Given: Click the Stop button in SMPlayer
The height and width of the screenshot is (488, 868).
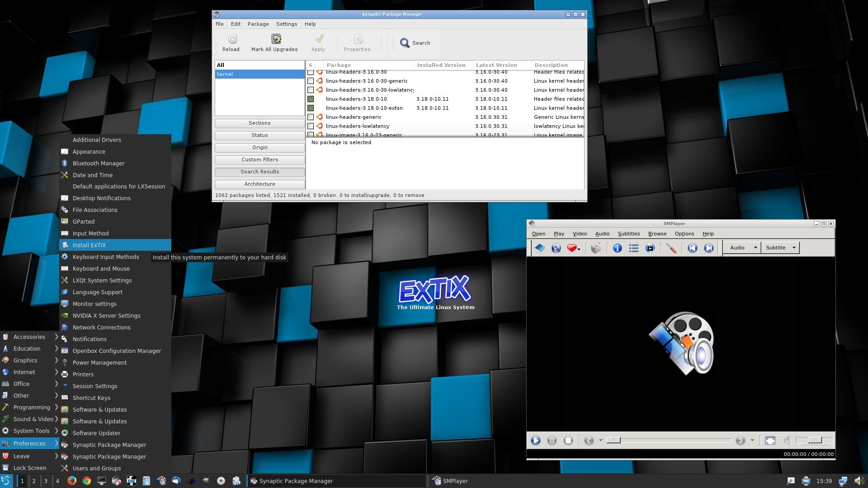Looking at the screenshot, I should (568, 441).
